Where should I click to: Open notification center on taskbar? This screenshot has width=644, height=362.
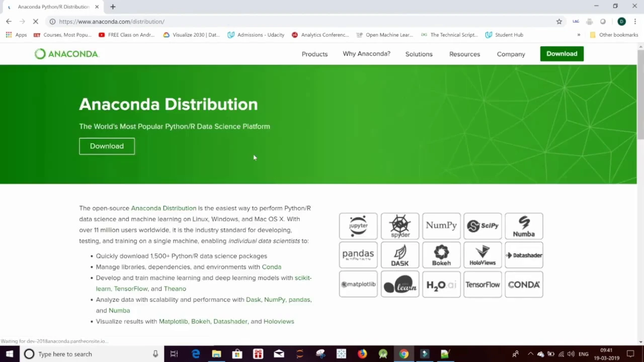coord(630,354)
